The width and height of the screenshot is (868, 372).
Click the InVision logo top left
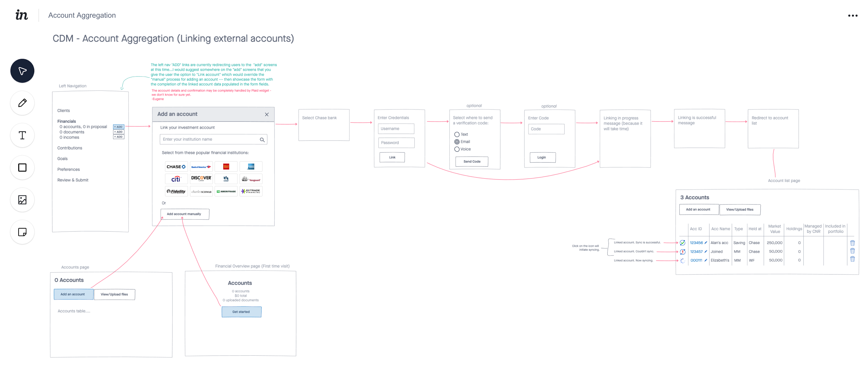click(21, 15)
